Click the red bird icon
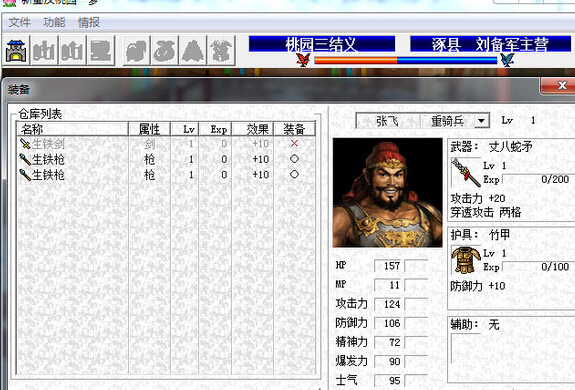The width and height of the screenshot is (575, 390). [303, 59]
